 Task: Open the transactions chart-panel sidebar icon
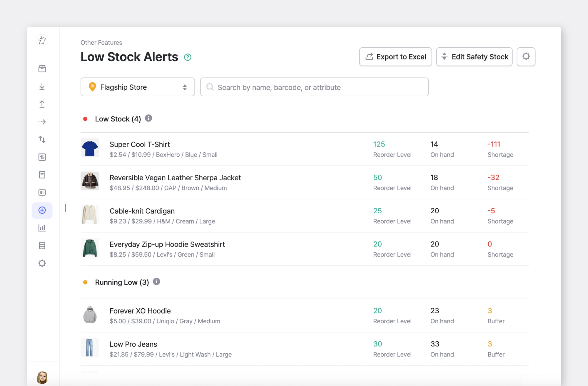click(x=42, y=157)
